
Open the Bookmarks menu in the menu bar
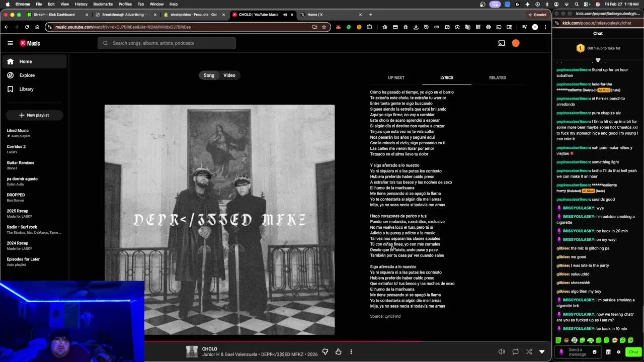pyautogui.click(x=103, y=4)
